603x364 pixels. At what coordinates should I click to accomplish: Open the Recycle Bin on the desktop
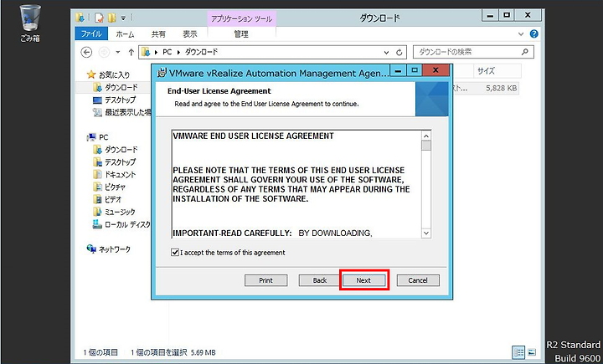(30, 23)
